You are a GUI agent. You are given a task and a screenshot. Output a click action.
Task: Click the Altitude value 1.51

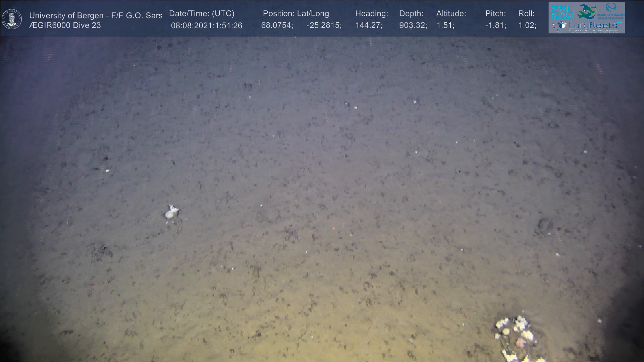tap(445, 25)
